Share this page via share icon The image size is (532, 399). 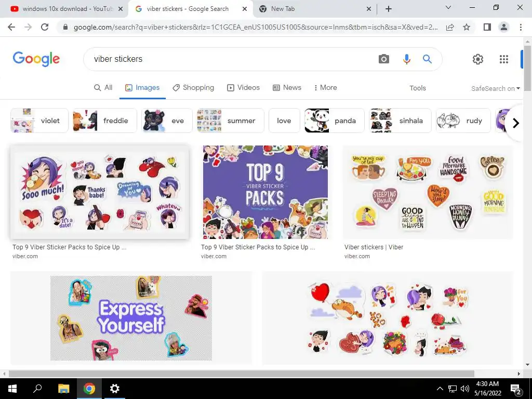pyautogui.click(x=450, y=27)
